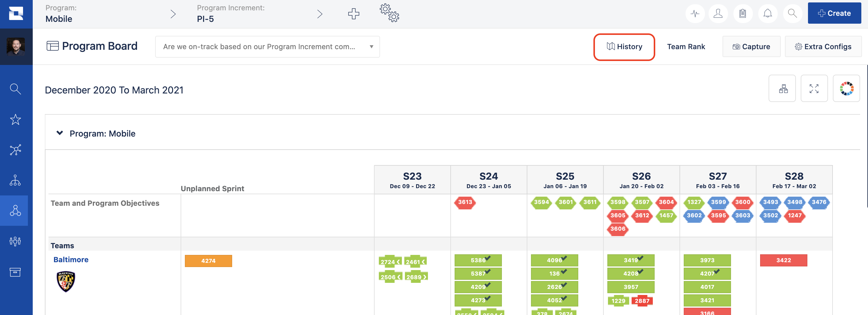This screenshot has height=315, width=868.
Task: Open feature card 3957 in S26
Action: pyautogui.click(x=631, y=287)
